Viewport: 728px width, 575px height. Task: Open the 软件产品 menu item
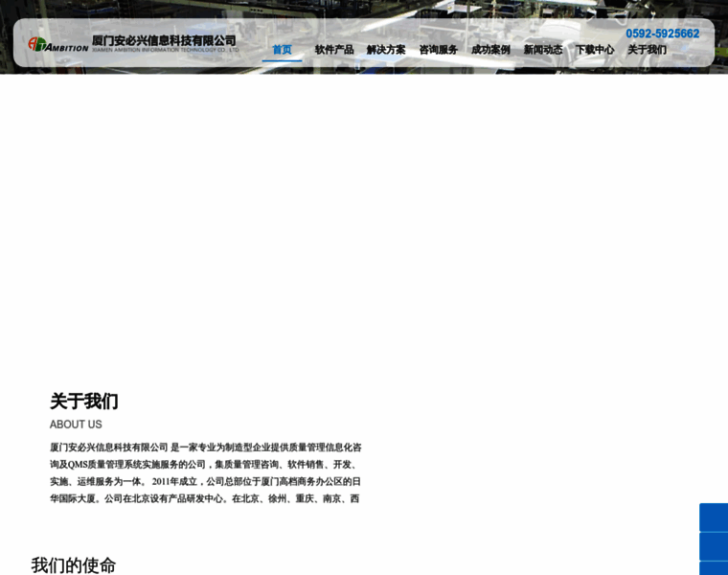pos(334,50)
